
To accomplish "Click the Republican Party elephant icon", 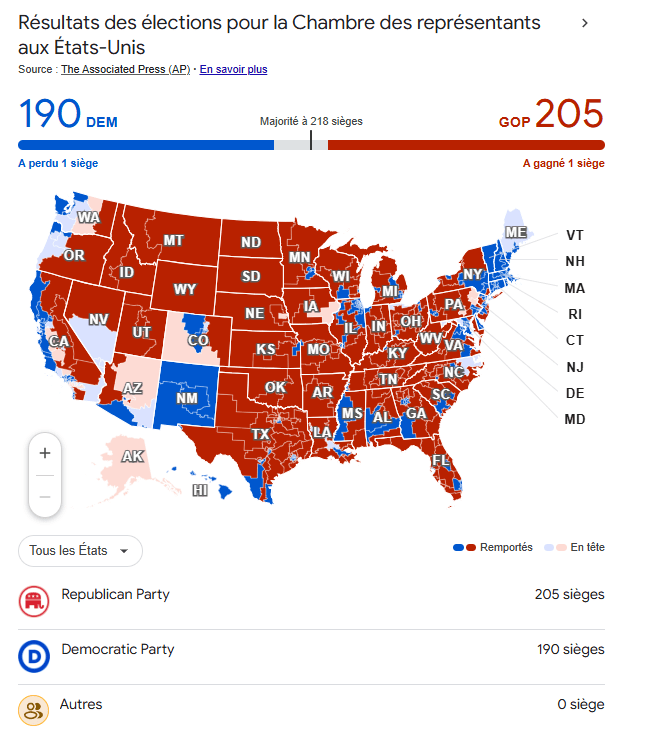I will 33,601.
